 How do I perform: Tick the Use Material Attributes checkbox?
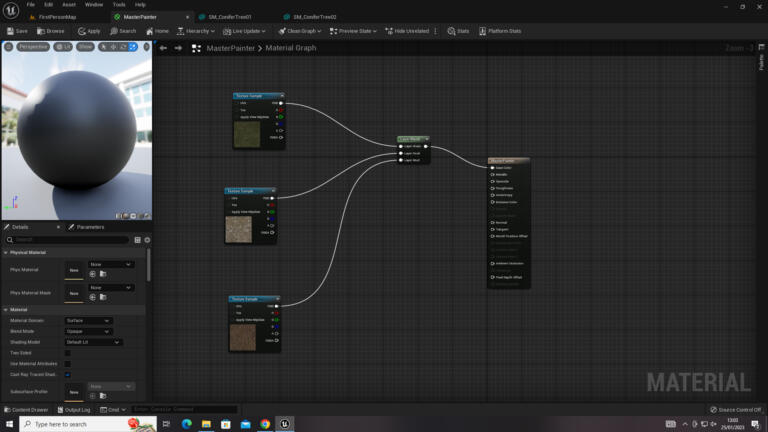pyautogui.click(x=68, y=364)
